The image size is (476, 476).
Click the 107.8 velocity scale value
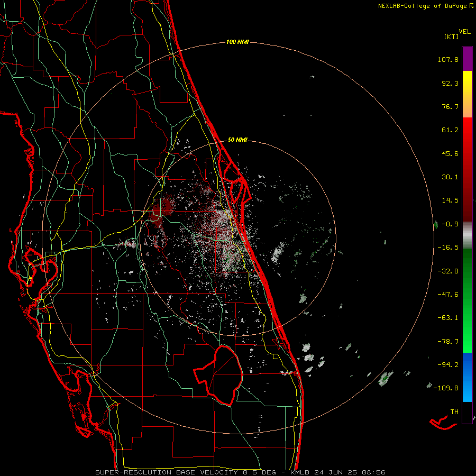click(448, 59)
